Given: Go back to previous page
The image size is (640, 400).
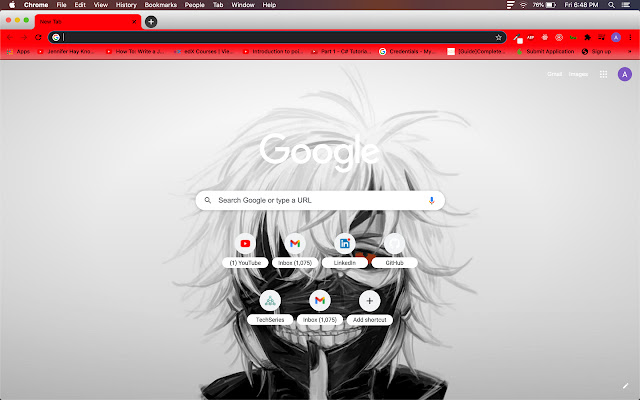Looking at the screenshot, I should (x=10, y=38).
